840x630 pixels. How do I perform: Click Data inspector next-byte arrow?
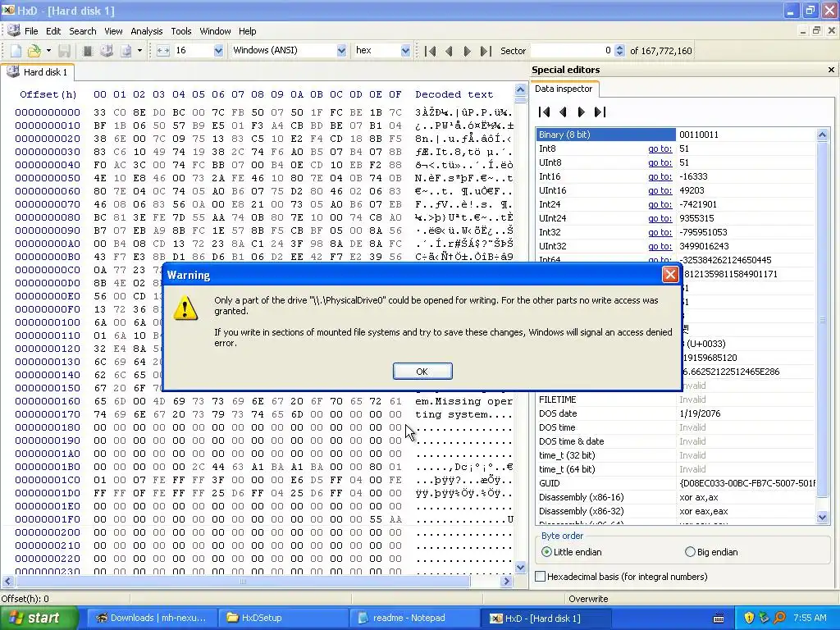pos(582,112)
